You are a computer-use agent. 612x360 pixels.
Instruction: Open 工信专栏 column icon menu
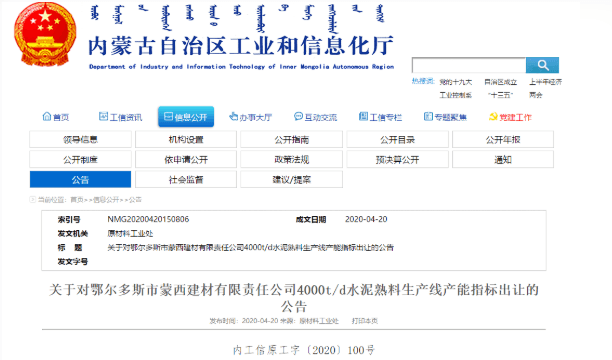pos(380,117)
